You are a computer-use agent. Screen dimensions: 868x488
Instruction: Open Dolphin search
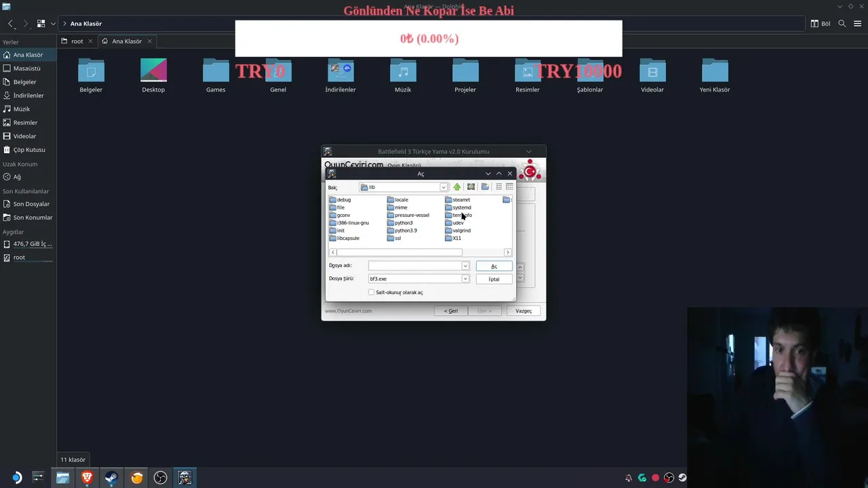[842, 24]
